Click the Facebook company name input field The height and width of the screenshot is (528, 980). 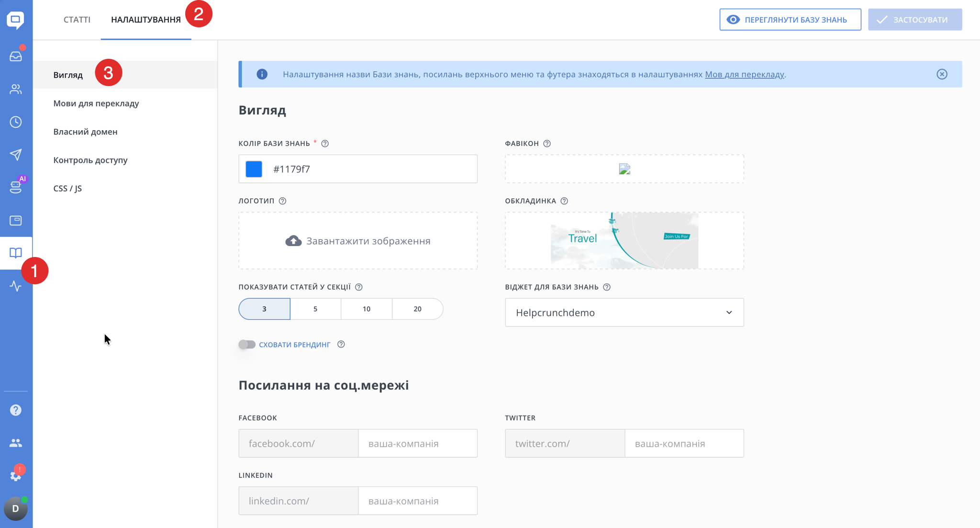[417, 443]
